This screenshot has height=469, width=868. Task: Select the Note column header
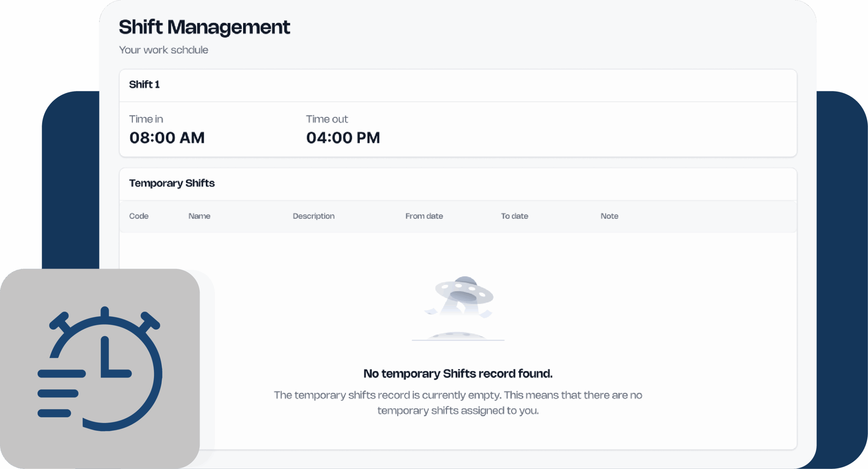pos(609,216)
